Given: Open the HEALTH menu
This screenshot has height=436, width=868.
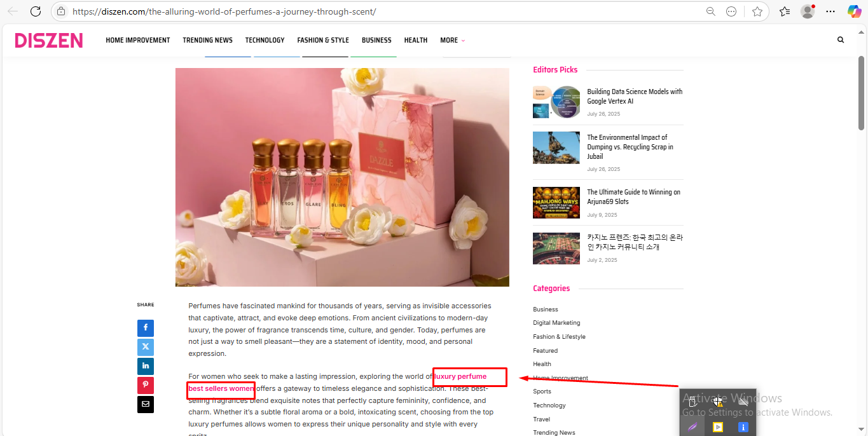Looking at the screenshot, I should point(416,40).
